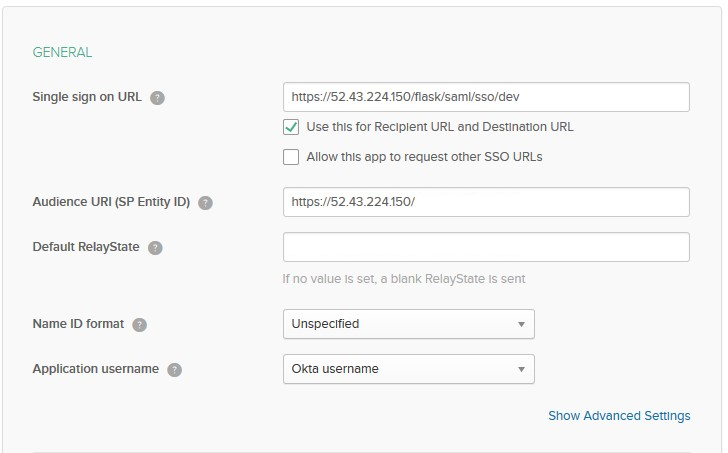Screen dimensions: 728x453
Task: Click the Single sign on URL label
Action: click(x=87, y=98)
